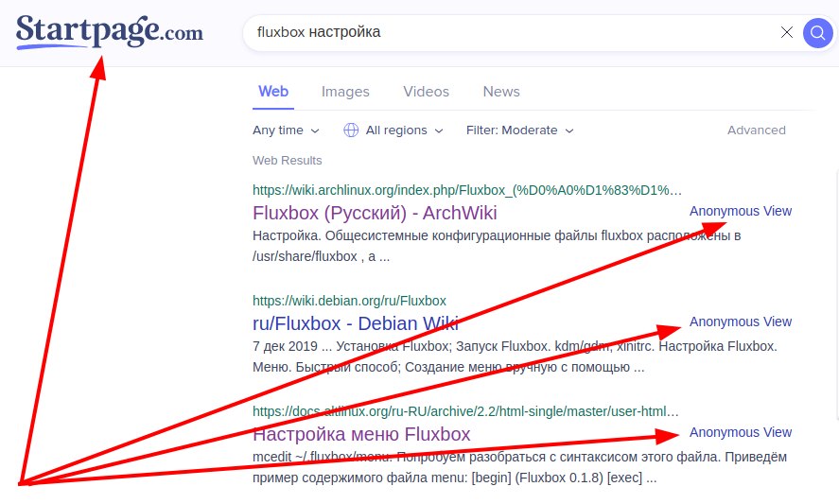Viewport: 839px width, 504px height.
Task: Open Anonymous View for the ArchWiki result
Action: pyautogui.click(x=740, y=211)
